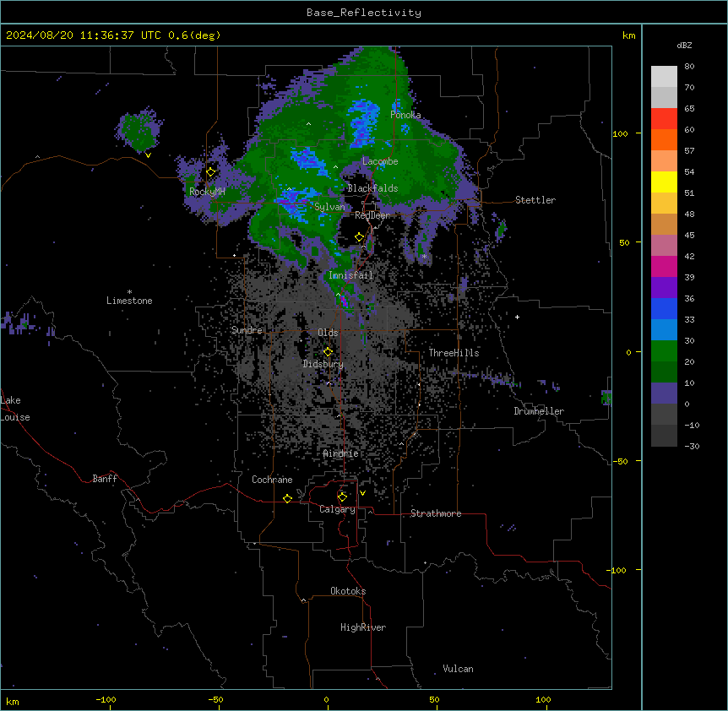Click the Drumheller label
The width and height of the screenshot is (728, 711).
[539, 411]
